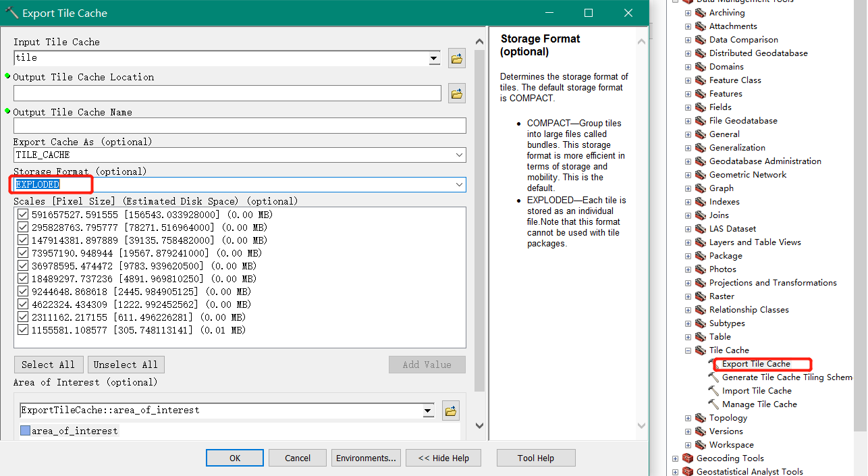
Task: Click Distributed Geodatabase toolset icon
Action: click(x=701, y=53)
